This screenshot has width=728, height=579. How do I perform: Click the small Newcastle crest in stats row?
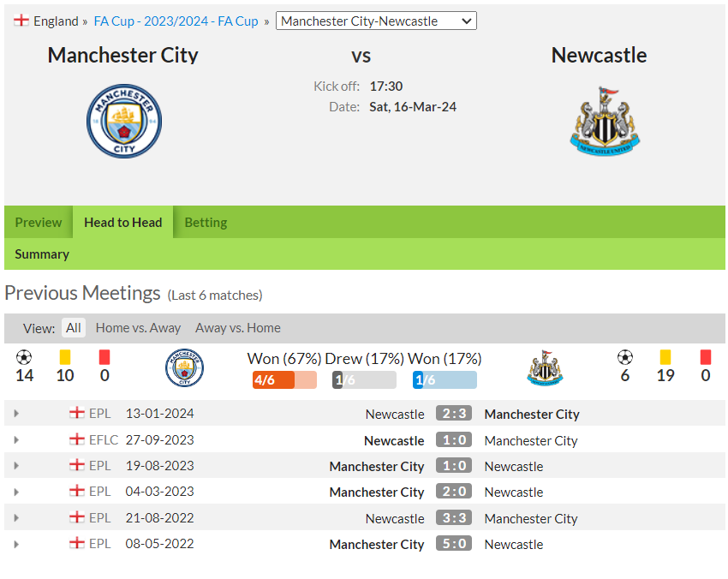[545, 367]
